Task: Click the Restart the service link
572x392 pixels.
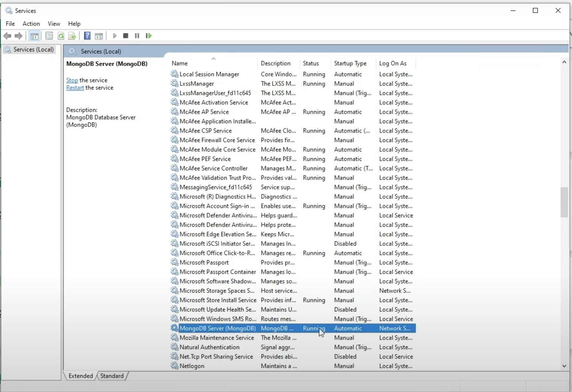Action: click(75, 88)
